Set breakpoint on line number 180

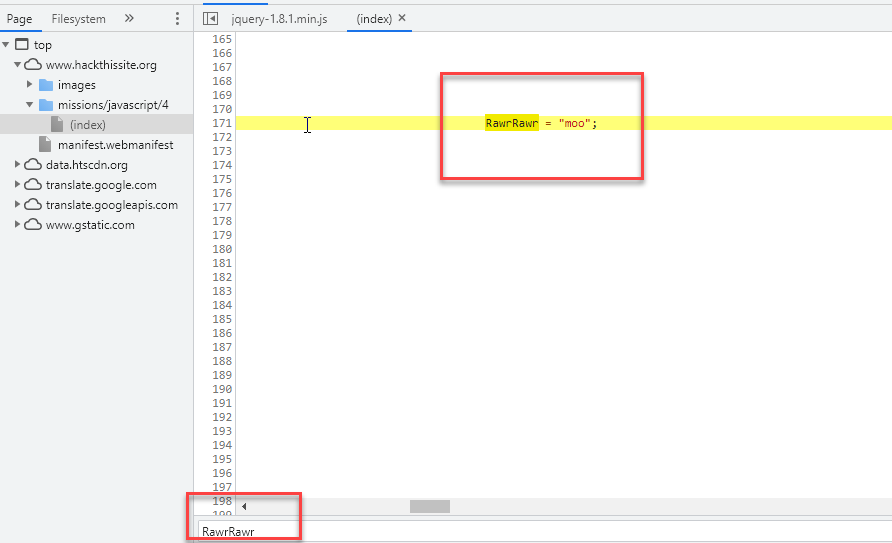[222, 249]
